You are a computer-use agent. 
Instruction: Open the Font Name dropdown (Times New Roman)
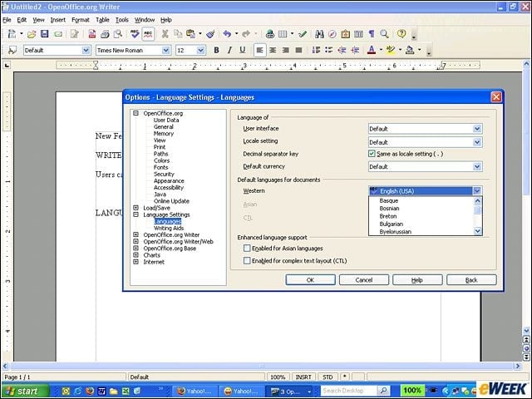click(166, 50)
